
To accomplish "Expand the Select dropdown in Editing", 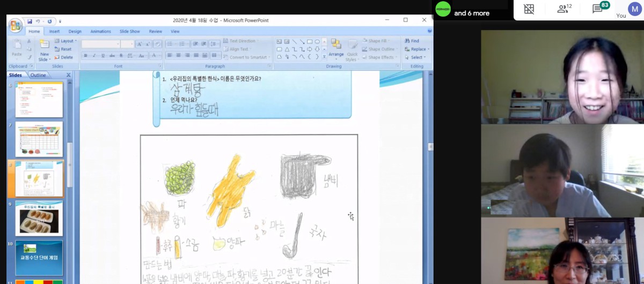I will pyautogui.click(x=418, y=57).
